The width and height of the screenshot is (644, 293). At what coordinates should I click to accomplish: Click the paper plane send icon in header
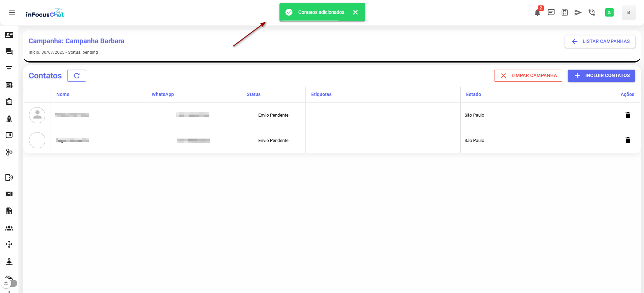(578, 13)
